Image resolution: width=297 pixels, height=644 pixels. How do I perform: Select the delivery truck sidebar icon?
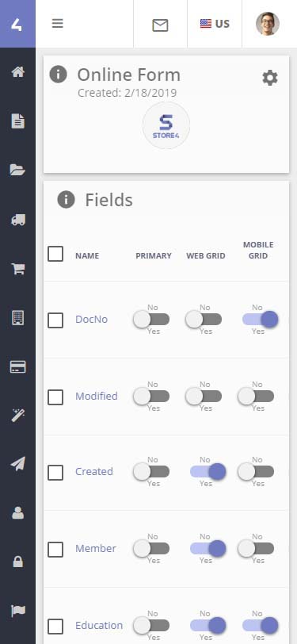point(17,220)
